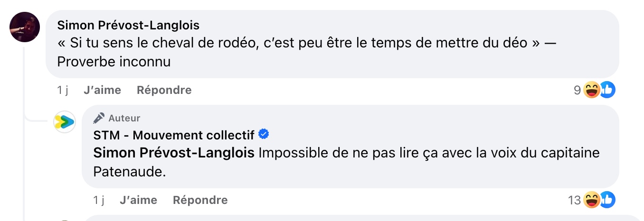Click the verified badge next to STM
The image size is (644, 221).
click(x=264, y=135)
